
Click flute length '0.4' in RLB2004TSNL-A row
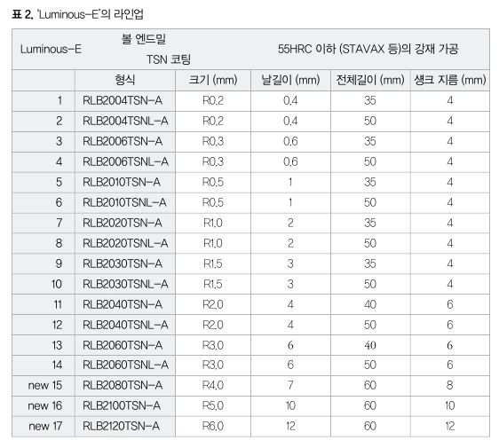click(x=290, y=121)
